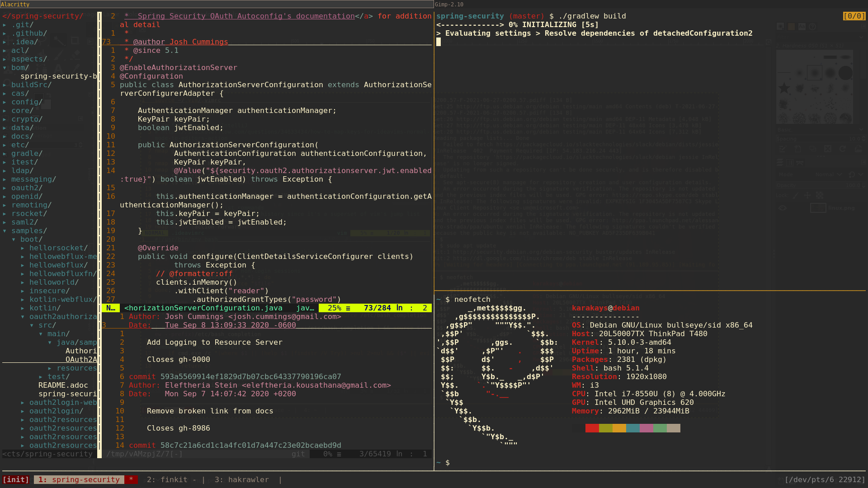Expand the oauth2login/ folder arrow
Viewport: 868px width, 488px height.
pyautogui.click(x=23, y=411)
